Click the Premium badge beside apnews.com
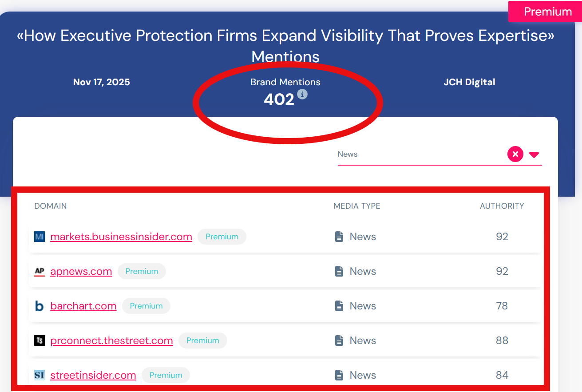582x392 pixels. (x=142, y=271)
